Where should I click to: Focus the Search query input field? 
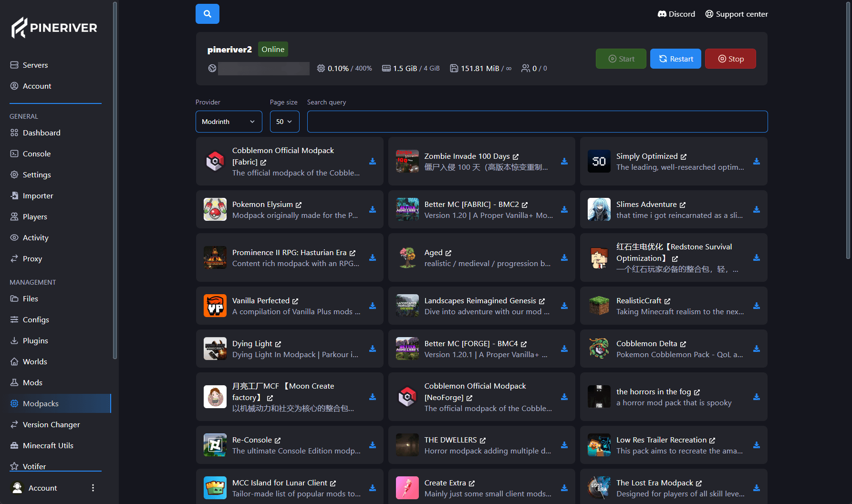(x=538, y=122)
